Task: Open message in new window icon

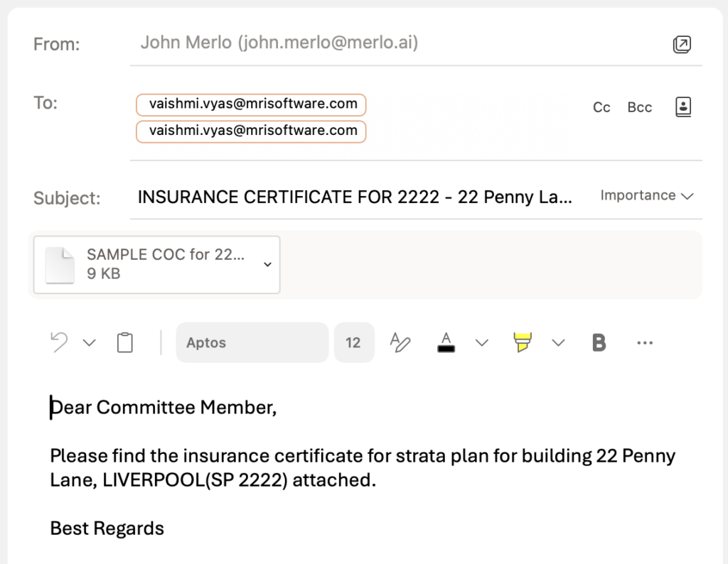Action: point(682,45)
